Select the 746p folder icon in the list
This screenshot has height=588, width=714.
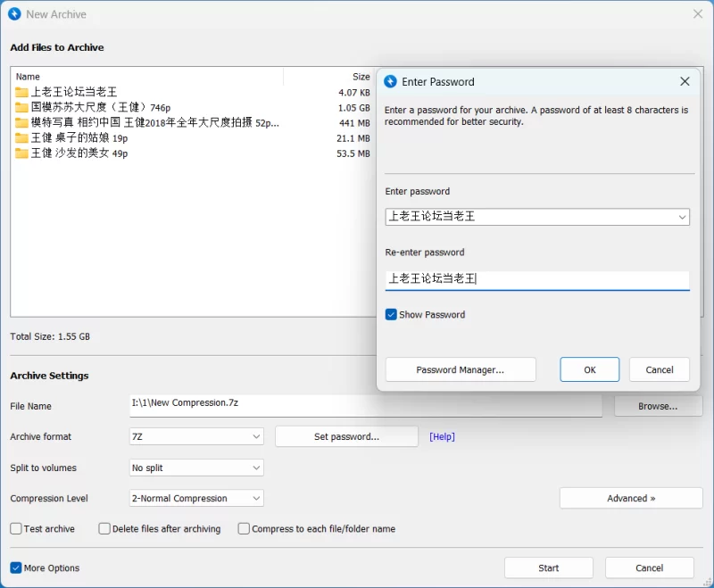click(21, 107)
